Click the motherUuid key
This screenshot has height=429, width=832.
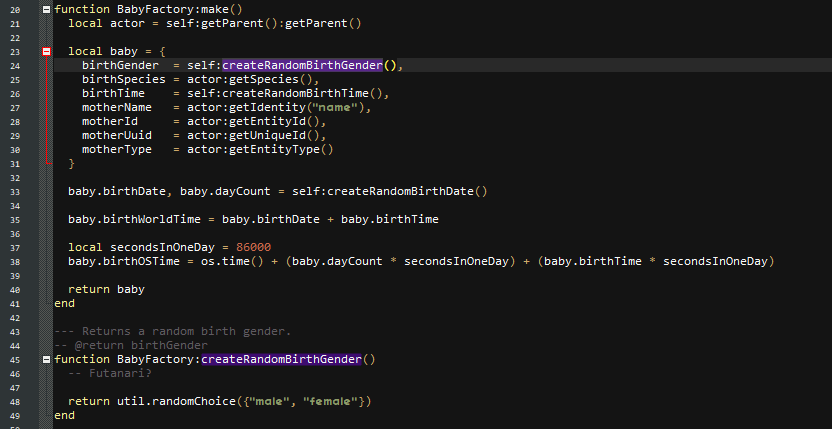click(117, 135)
